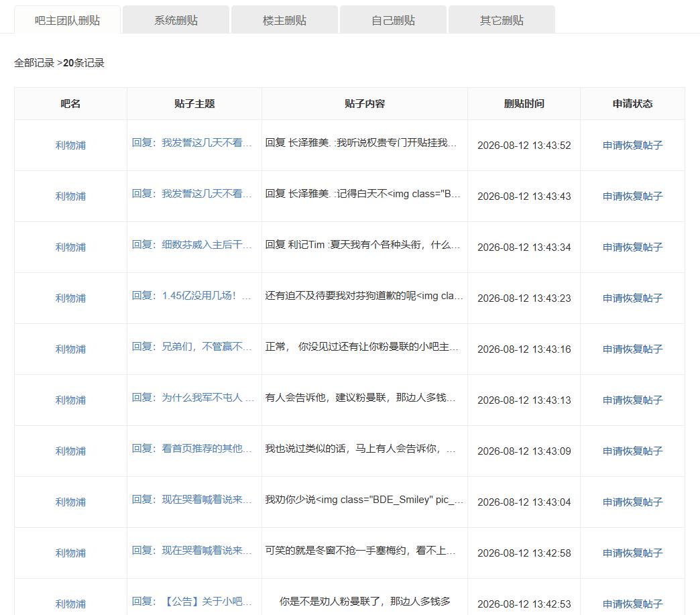
Task: Click content 有人会告诉他，建议粉曼联
Action: 360,397
